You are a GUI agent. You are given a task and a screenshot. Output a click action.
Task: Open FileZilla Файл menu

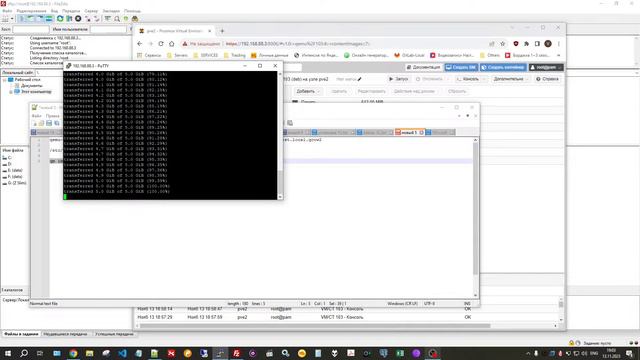pyautogui.click(x=7, y=11)
